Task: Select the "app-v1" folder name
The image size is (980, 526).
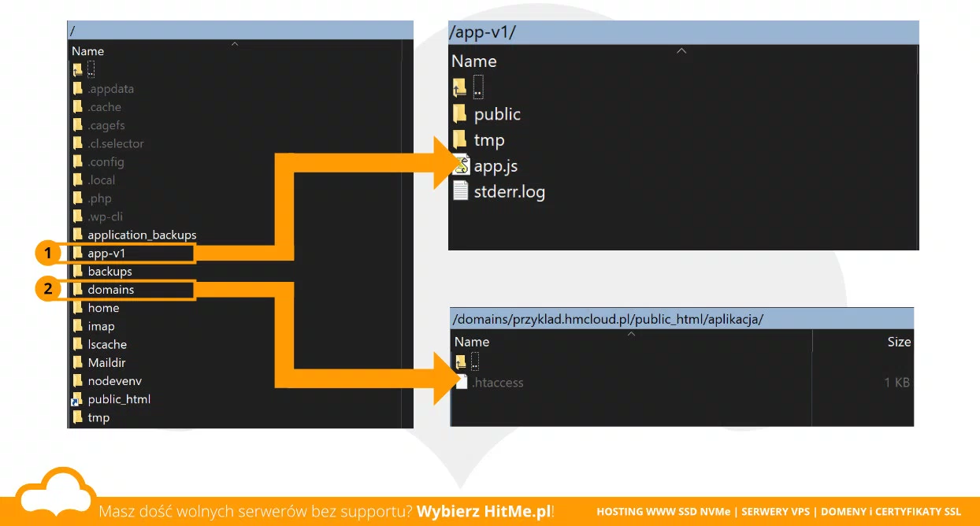Action: coord(106,253)
